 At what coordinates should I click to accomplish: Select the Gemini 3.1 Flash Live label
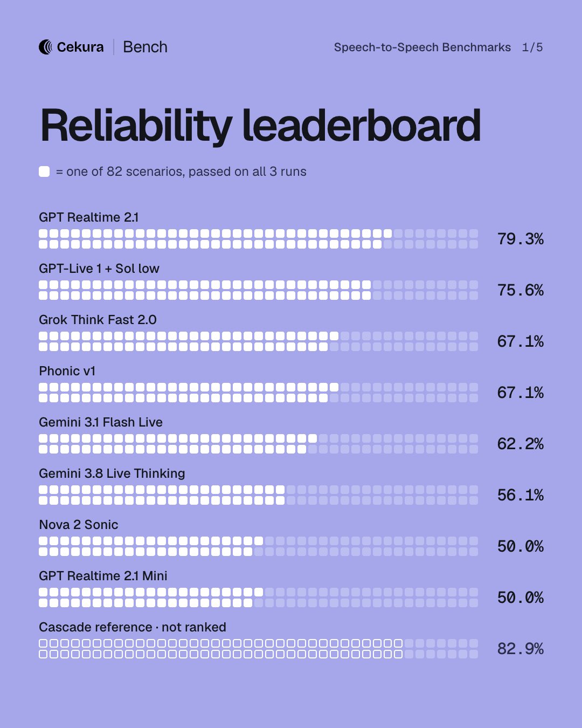[101, 422]
